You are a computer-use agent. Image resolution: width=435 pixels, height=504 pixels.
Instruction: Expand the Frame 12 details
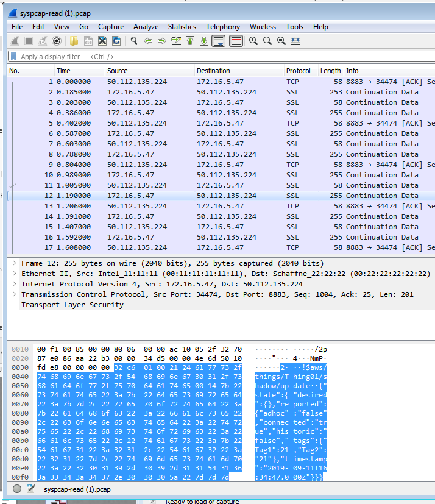coord(14,263)
